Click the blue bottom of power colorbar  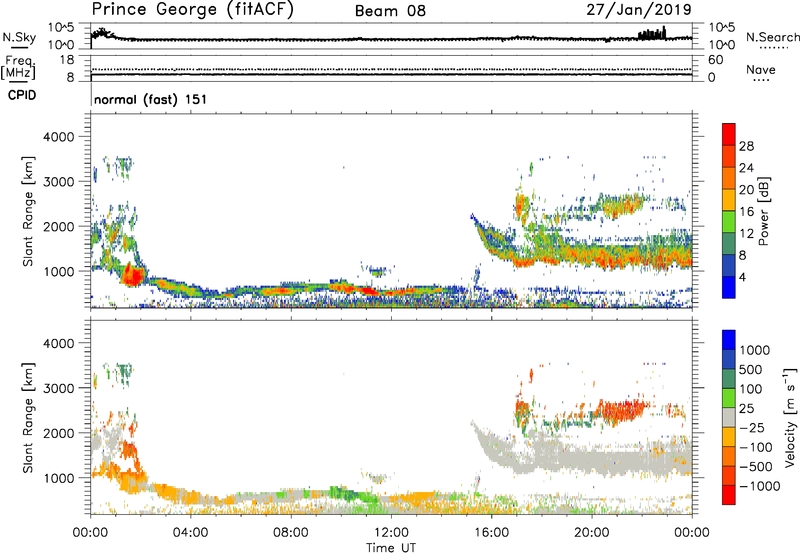pyautogui.click(x=729, y=287)
